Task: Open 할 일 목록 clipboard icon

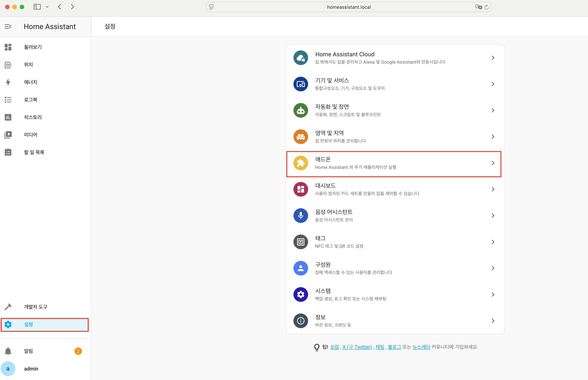Action: pos(8,152)
